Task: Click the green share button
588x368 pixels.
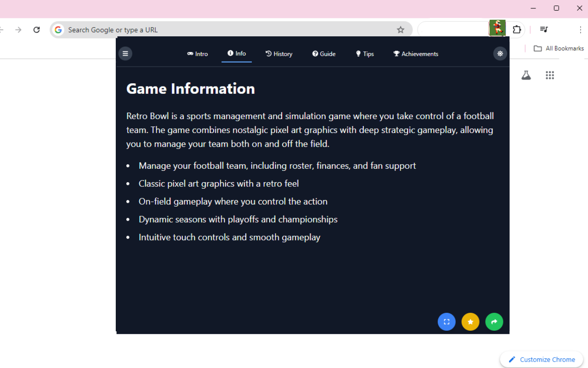Action: tap(494, 322)
